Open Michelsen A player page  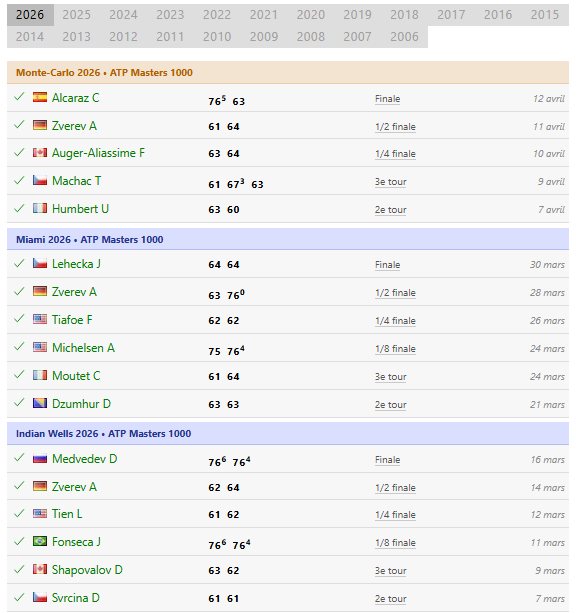pyautogui.click(x=83, y=348)
